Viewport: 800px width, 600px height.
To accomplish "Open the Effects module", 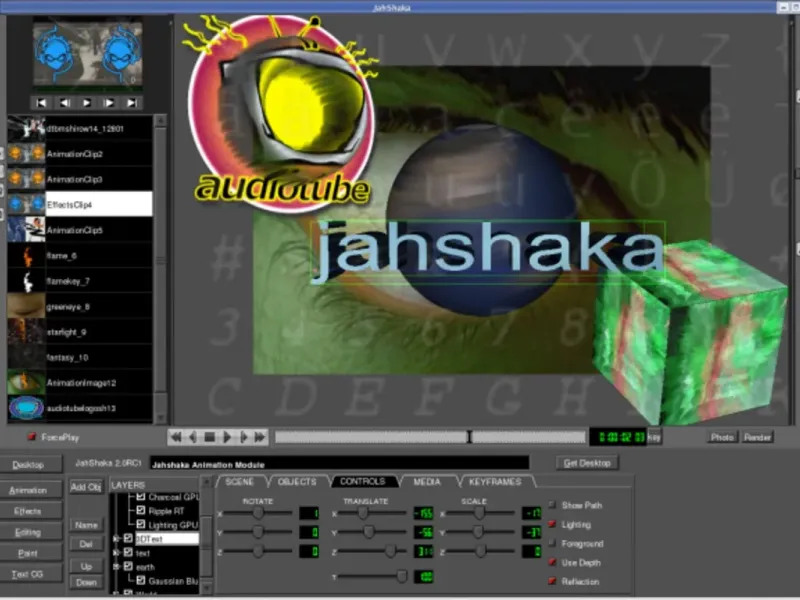I will [29, 511].
